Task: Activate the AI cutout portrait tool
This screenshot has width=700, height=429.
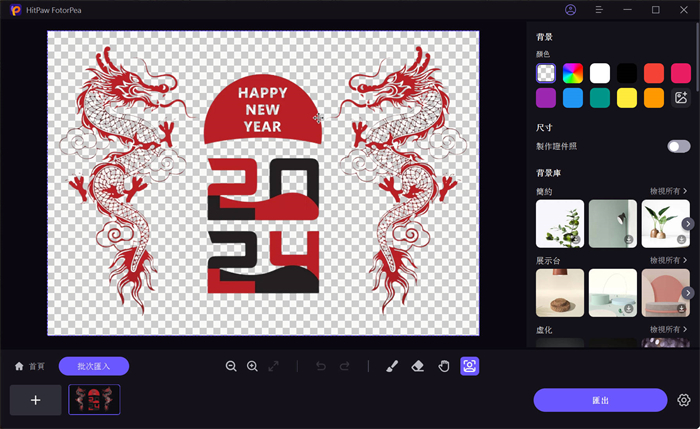Action: pos(470,366)
